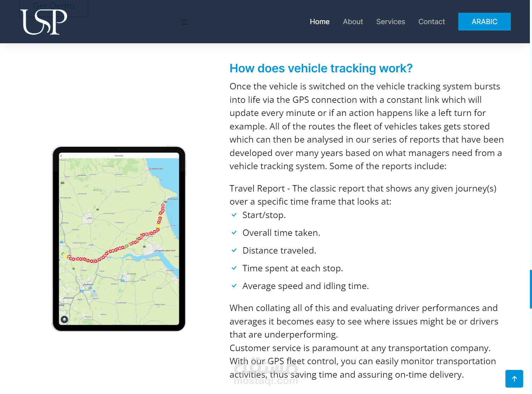Click the checkmark beside 'Distance traveled.'
The height and width of the screenshot is (394, 532).
pos(234,250)
